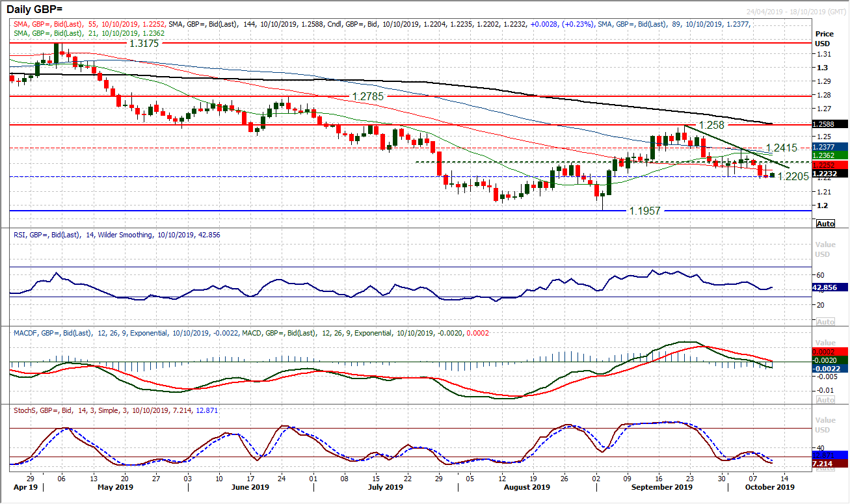850x504 pixels.
Task: Select the 1.2415 level label
Action: coord(781,148)
